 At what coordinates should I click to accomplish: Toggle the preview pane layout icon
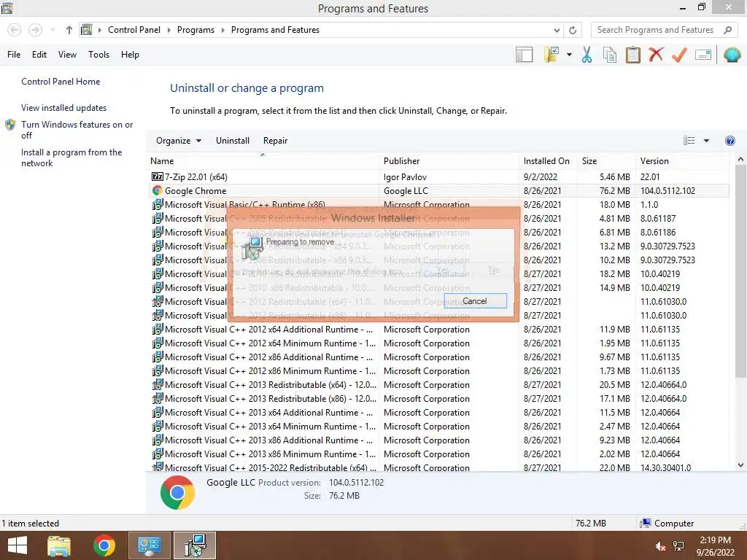(x=524, y=55)
